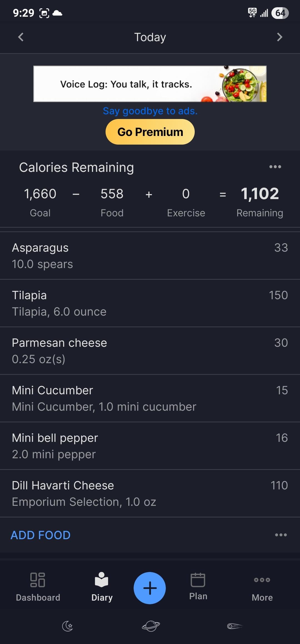Go to the previous day arrow
The width and height of the screenshot is (300, 644).
(x=21, y=37)
